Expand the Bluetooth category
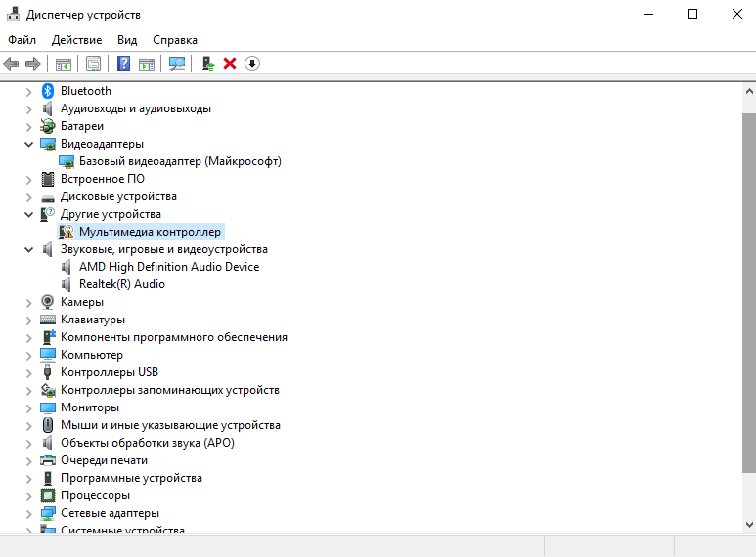756x557 pixels. point(29,91)
